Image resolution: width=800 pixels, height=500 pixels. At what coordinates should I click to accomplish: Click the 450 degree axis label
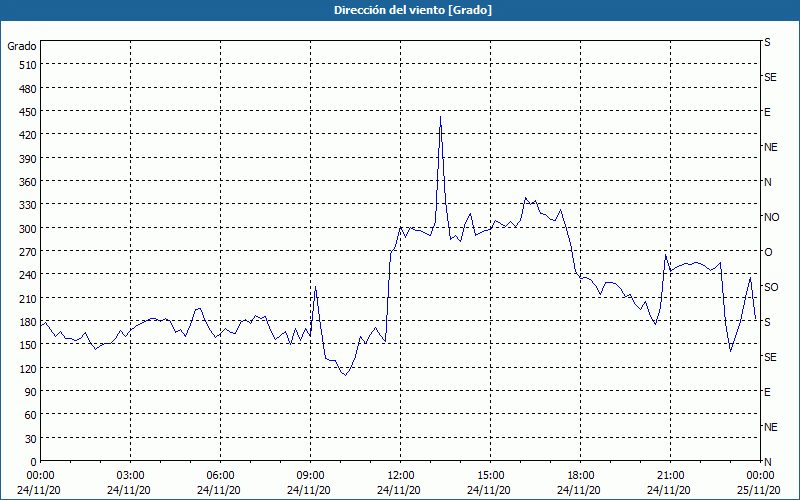tap(28, 112)
